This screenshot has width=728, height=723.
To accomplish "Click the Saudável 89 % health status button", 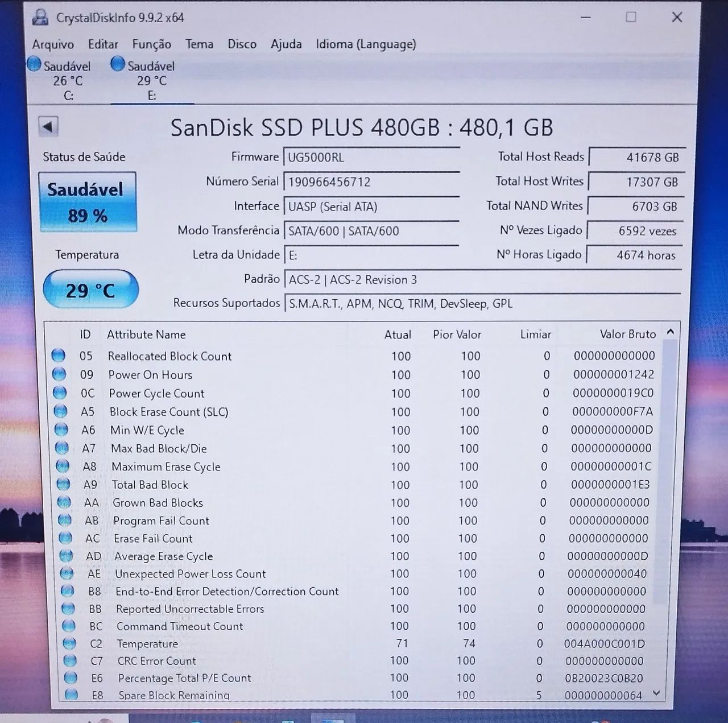I will tap(88, 202).
